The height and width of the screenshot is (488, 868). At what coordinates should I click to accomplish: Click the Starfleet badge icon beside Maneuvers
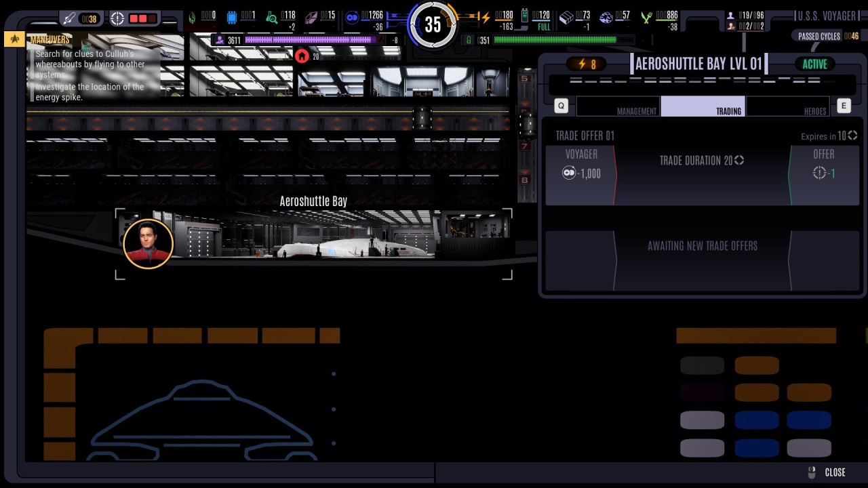(x=14, y=39)
